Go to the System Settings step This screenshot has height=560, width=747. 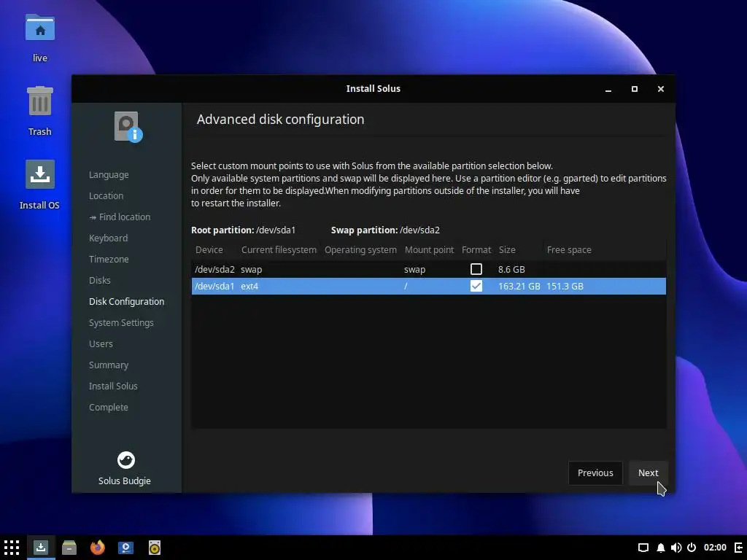tap(121, 322)
